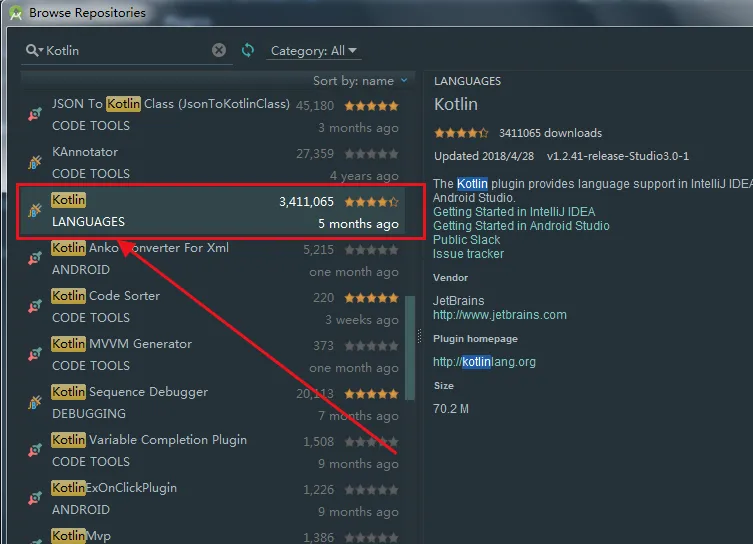Image resolution: width=753 pixels, height=544 pixels.
Task: Click the v1.2.41-release-Studio3.0-1 version text
Action: tap(618, 156)
